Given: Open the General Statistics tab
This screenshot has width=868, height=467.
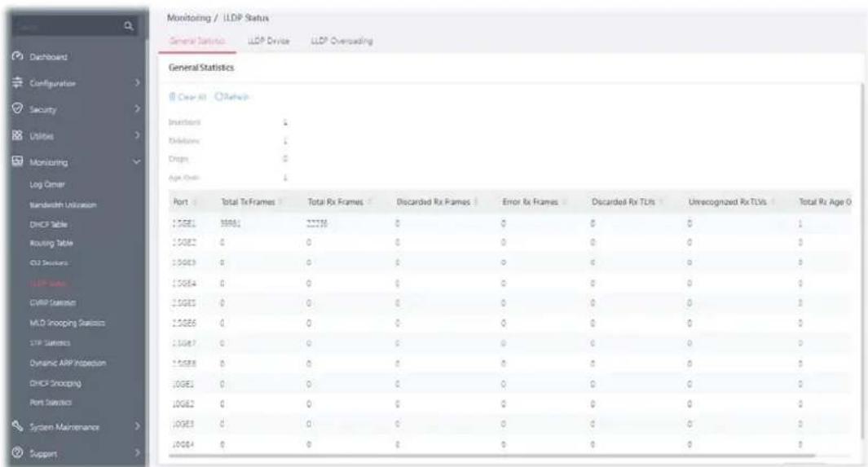Looking at the screenshot, I should pos(197,41).
